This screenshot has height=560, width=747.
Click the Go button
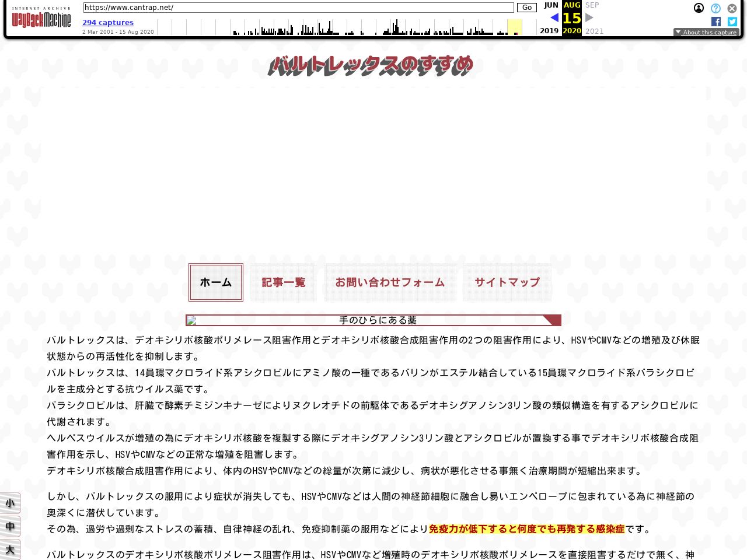[x=526, y=8]
